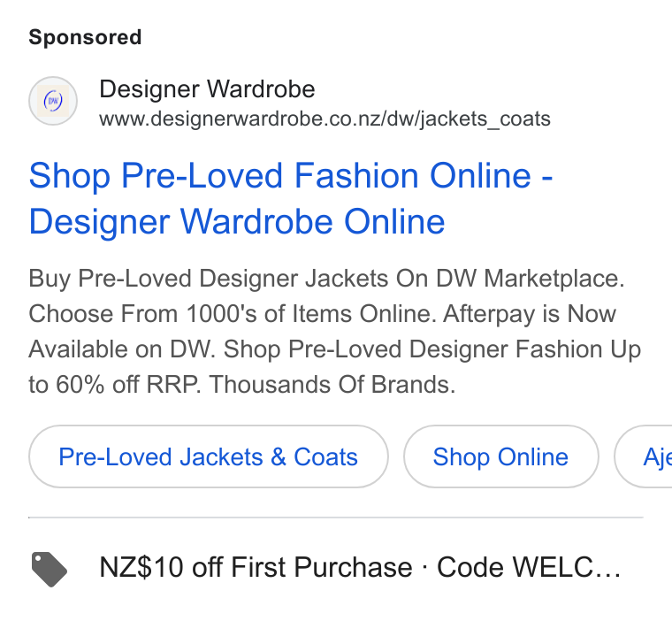Click the Sponsored label
The height and width of the screenshot is (621, 672).
click(85, 37)
